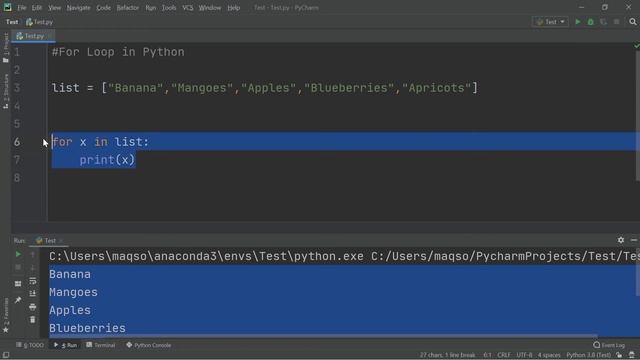640x360 pixels.
Task: Click Test project breadcrumb in navigation bar
Action: [12, 22]
